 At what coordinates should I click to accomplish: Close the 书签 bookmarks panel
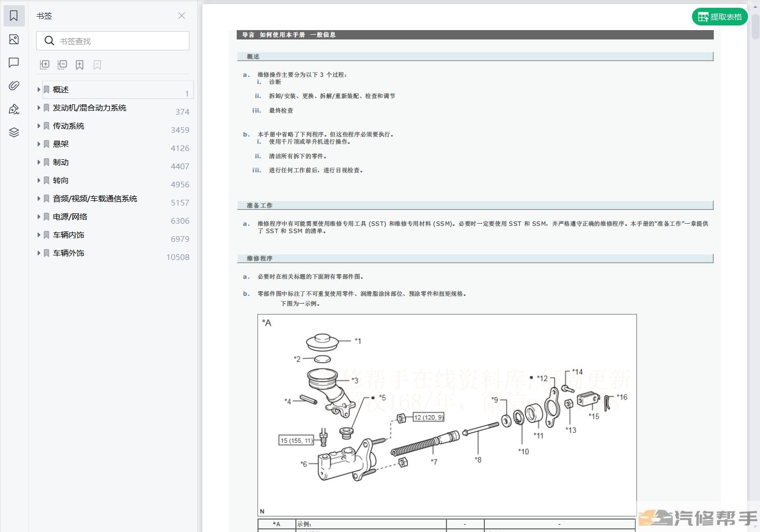[182, 16]
